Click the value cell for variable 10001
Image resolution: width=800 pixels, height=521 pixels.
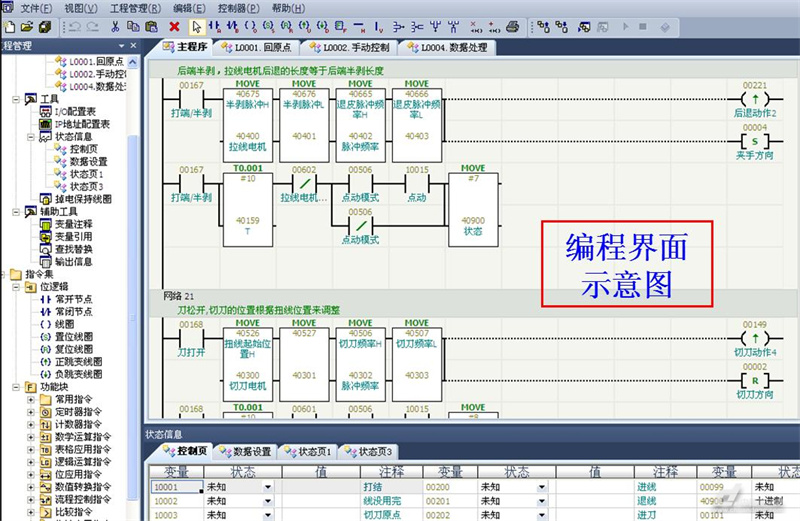pos(321,487)
